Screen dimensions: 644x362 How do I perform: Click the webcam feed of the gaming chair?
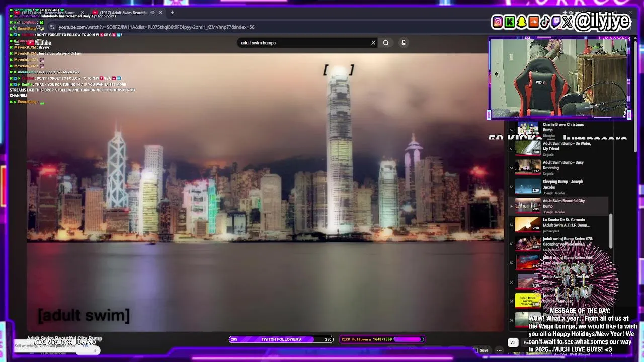coord(559,78)
